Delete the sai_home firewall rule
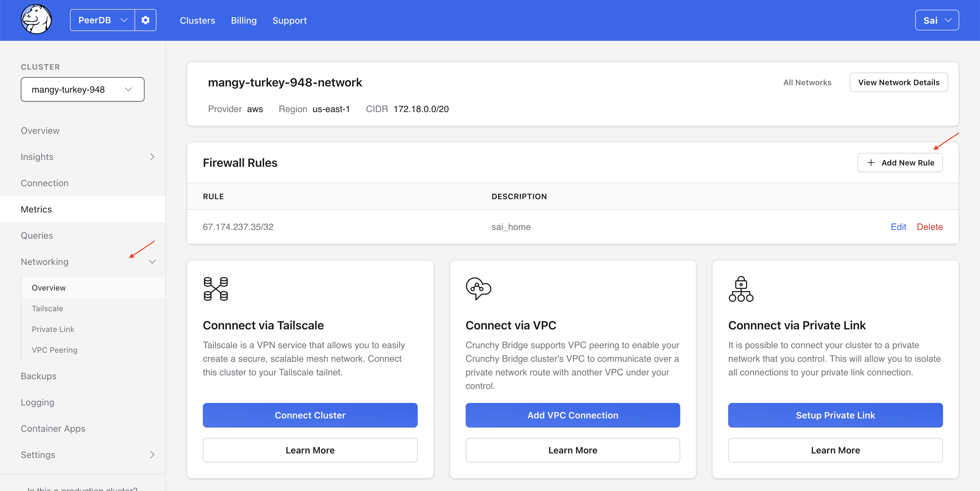Image resolution: width=980 pixels, height=491 pixels. [x=929, y=227]
